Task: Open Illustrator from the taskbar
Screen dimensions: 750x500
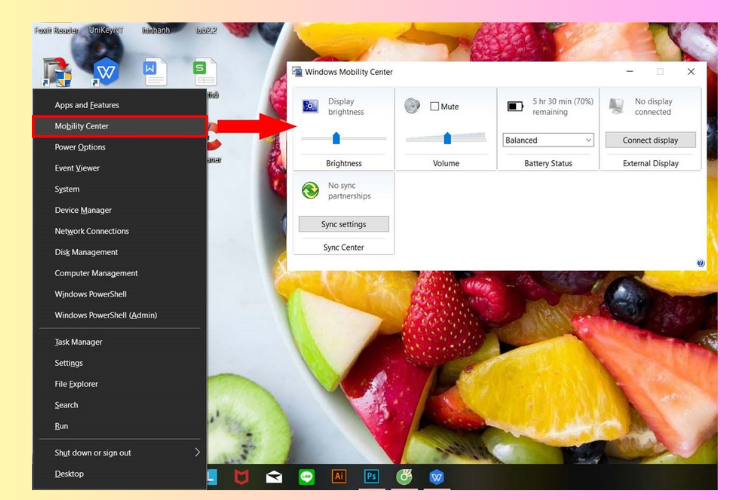Action: click(x=339, y=477)
